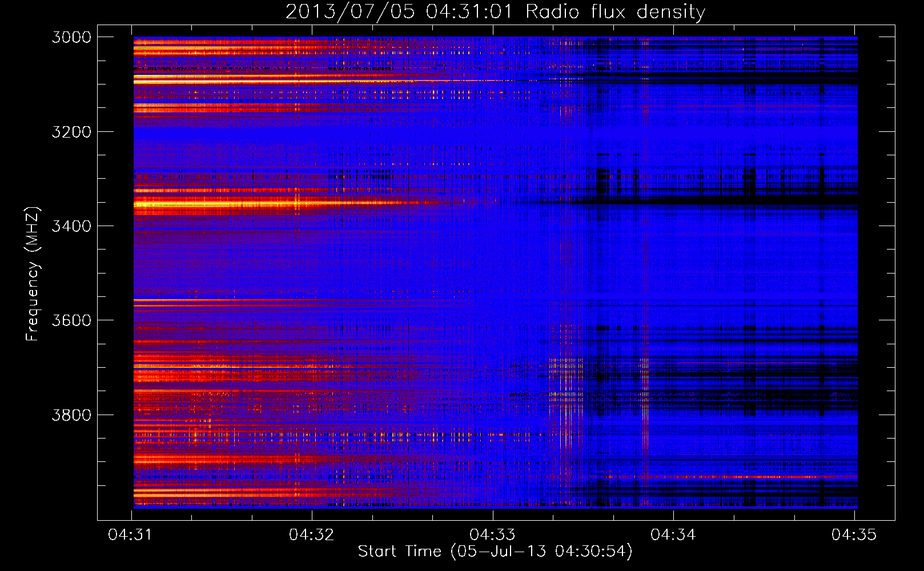Screen dimensions: 924x571
Task: Click the 'Start Time (05-Jul-13 04:30:54)' label
Action: (x=495, y=552)
